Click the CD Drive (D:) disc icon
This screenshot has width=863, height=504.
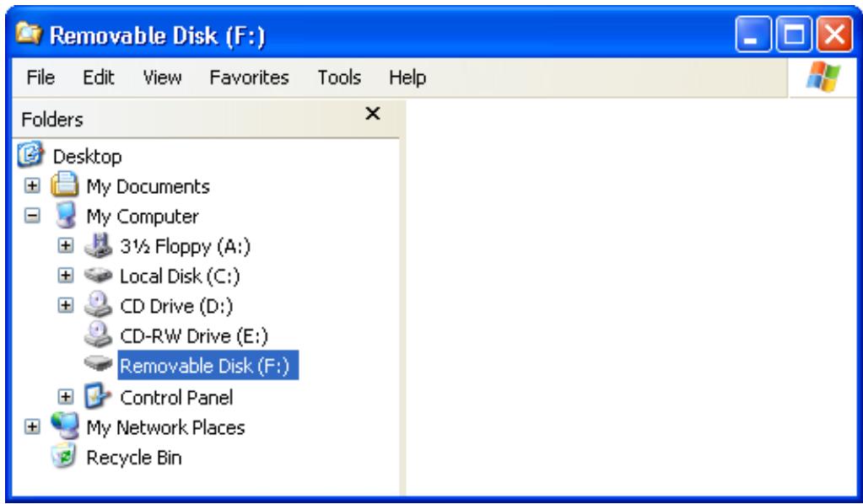tap(100, 306)
